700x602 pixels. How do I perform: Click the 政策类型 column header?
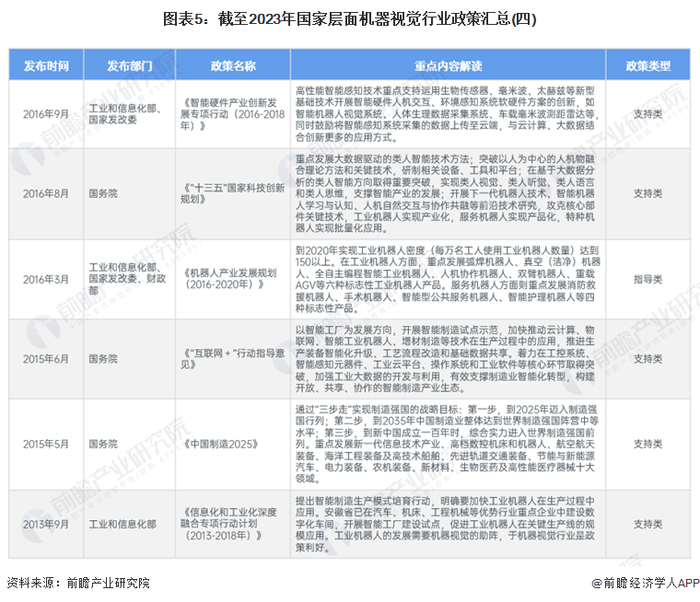(x=647, y=66)
